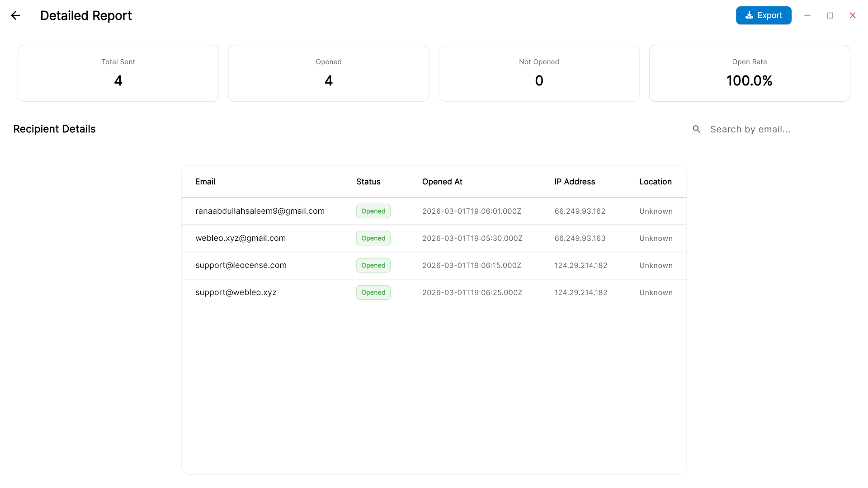Click Opened badge for ranaabdullahsaleem9@gmail.com

click(x=373, y=211)
